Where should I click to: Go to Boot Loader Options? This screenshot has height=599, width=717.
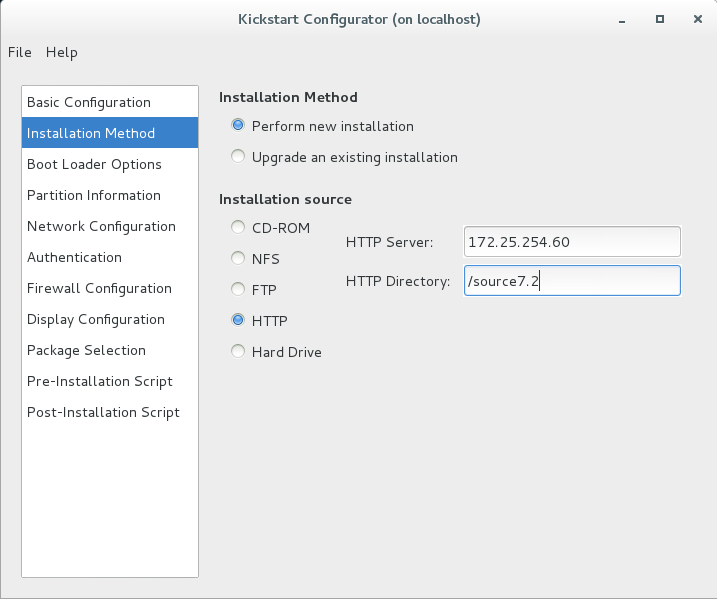pos(110,164)
